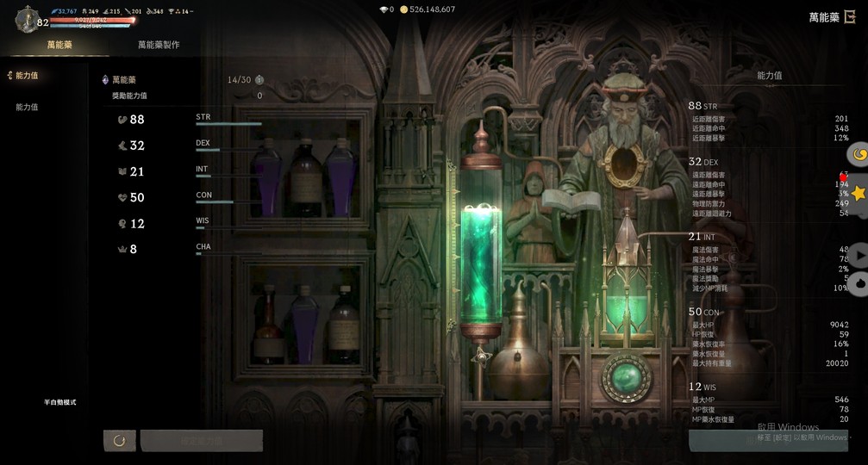The width and height of the screenshot is (868, 465).
Task: Click the info icon next to 14/30
Action: coord(259,79)
